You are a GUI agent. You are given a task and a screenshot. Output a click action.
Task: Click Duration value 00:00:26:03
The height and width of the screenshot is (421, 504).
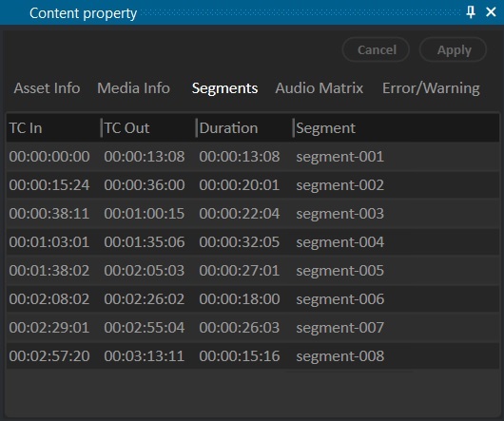click(x=240, y=328)
